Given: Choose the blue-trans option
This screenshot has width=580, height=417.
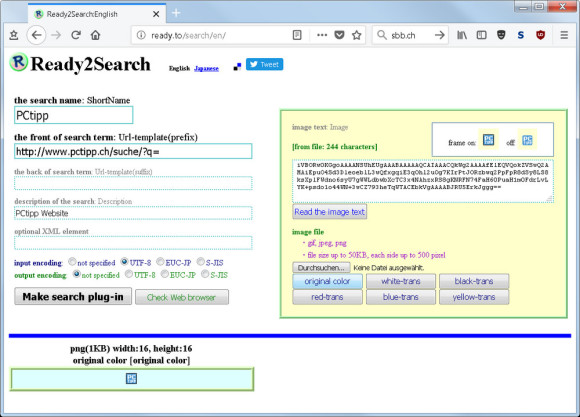Looking at the screenshot, I should click(401, 297).
